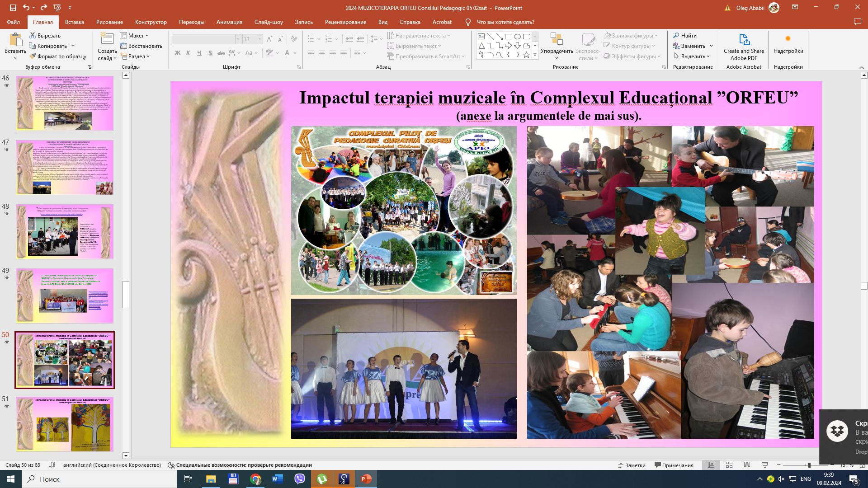Reset slide layout with Восстановить
868x488 pixels.
click(x=141, y=46)
